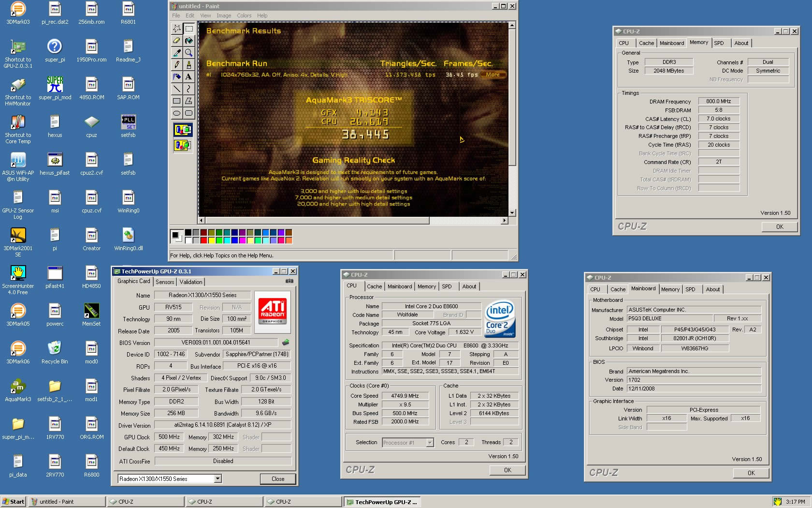Open the Colors menu in Paint

244,15
